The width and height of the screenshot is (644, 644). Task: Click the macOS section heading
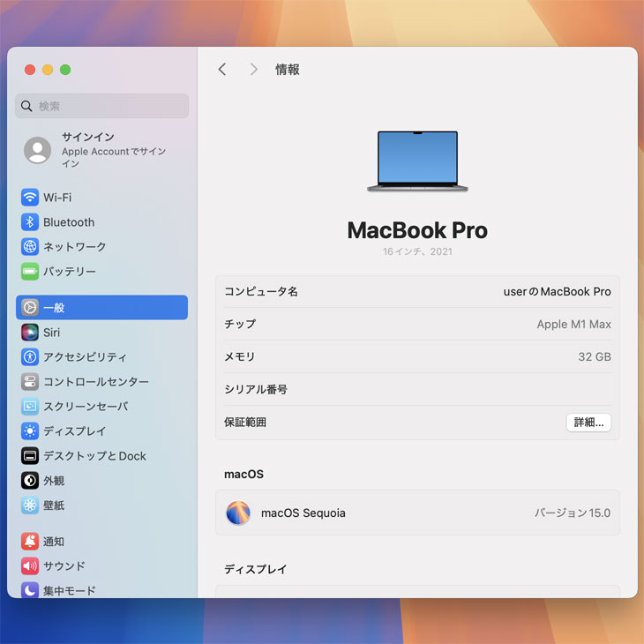pos(244,474)
